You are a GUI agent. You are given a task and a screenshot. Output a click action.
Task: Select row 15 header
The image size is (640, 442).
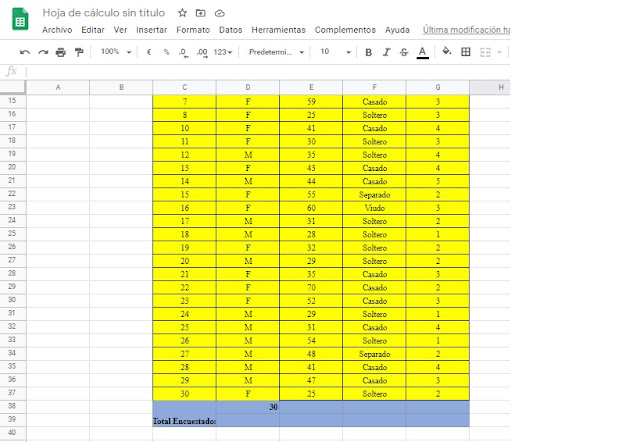[12, 101]
